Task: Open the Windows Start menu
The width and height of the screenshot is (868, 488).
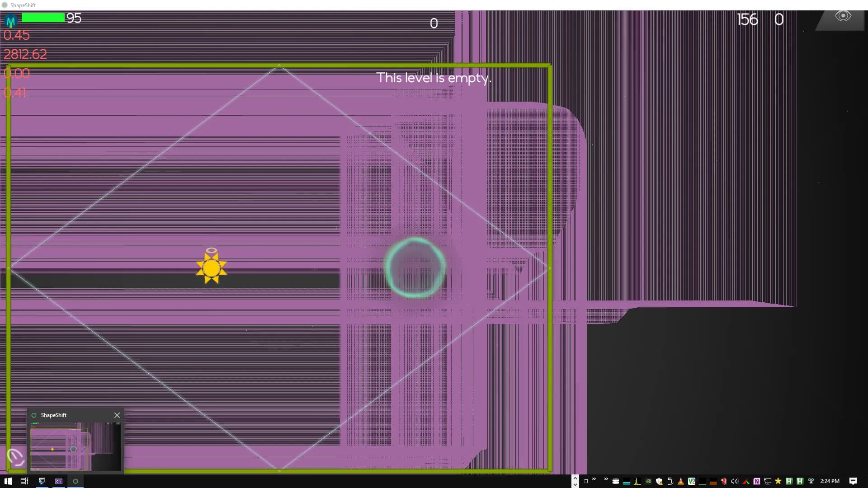Action: (x=8, y=481)
